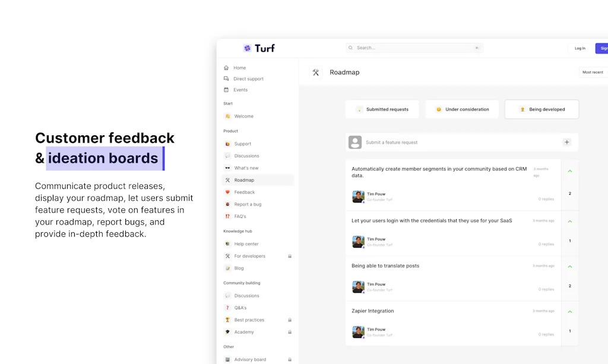Clear the search field with the x icon

tap(477, 48)
